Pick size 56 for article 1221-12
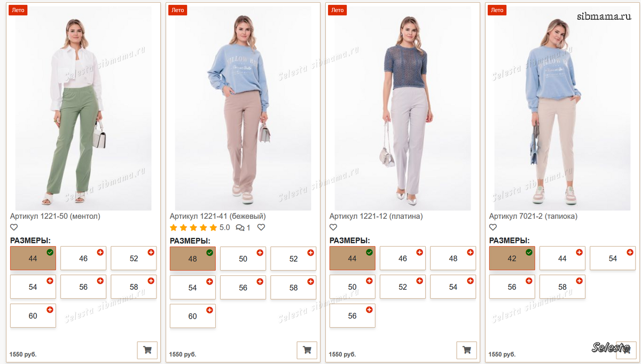 (x=352, y=315)
